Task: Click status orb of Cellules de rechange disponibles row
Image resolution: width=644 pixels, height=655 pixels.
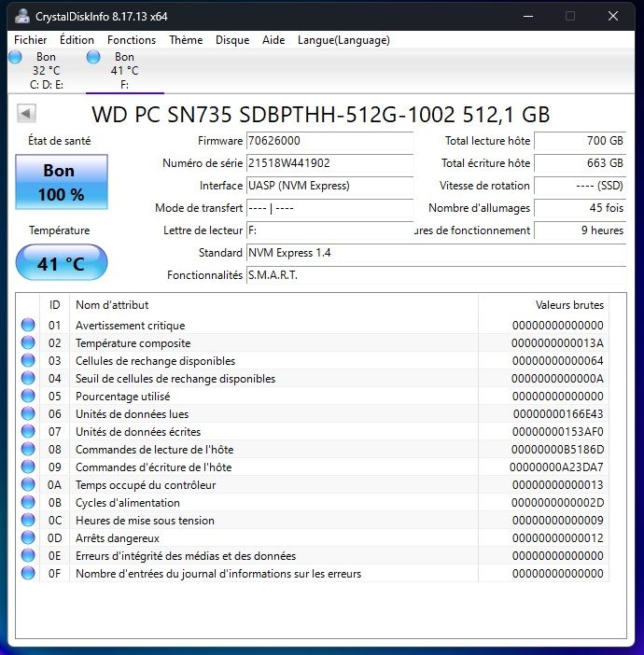Action: click(28, 360)
